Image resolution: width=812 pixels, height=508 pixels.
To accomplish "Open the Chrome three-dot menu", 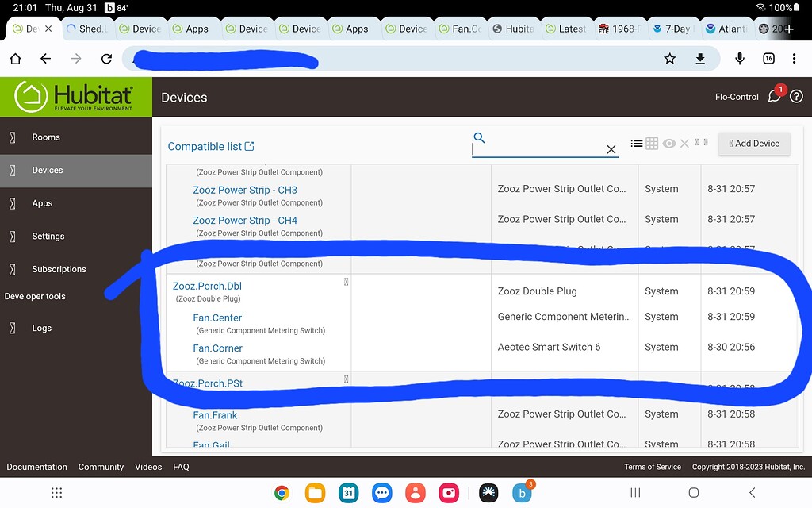I will (794, 58).
